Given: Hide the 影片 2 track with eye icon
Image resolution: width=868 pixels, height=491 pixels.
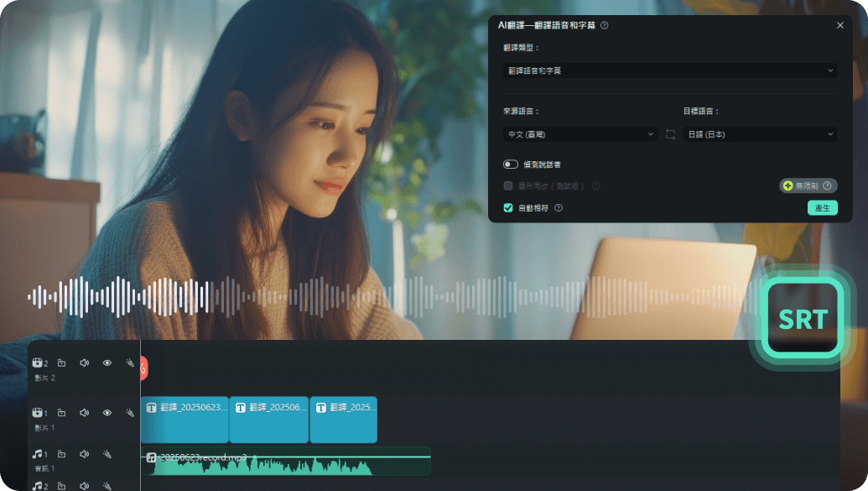Looking at the screenshot, I should tap(107, 363).
